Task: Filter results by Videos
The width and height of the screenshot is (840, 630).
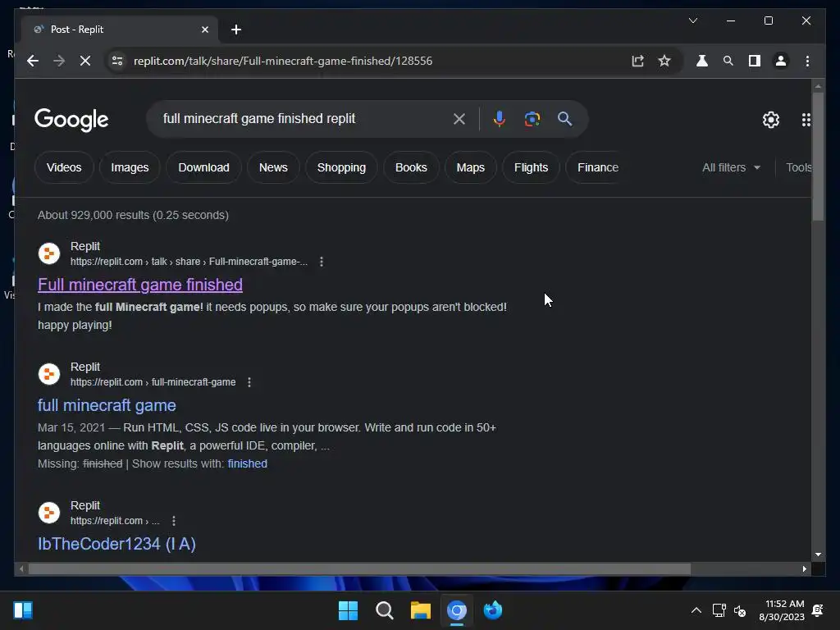Action: coord(64,167)
